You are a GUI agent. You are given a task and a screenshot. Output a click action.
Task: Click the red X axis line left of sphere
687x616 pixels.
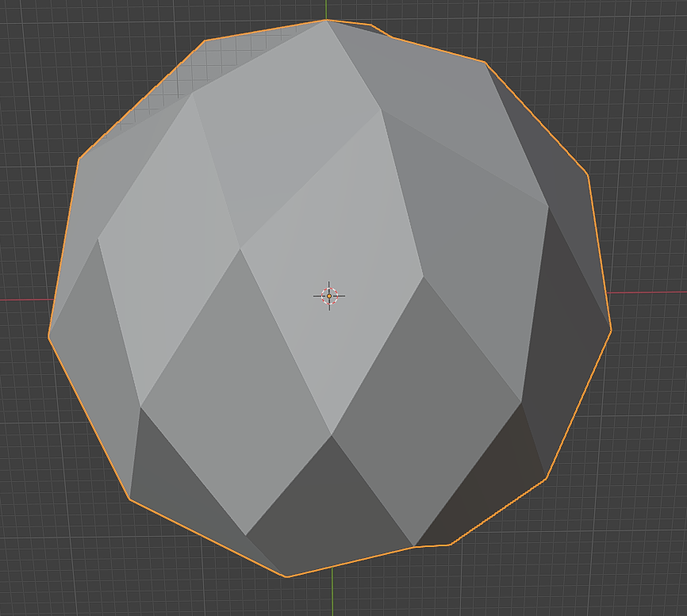point(24,300)
